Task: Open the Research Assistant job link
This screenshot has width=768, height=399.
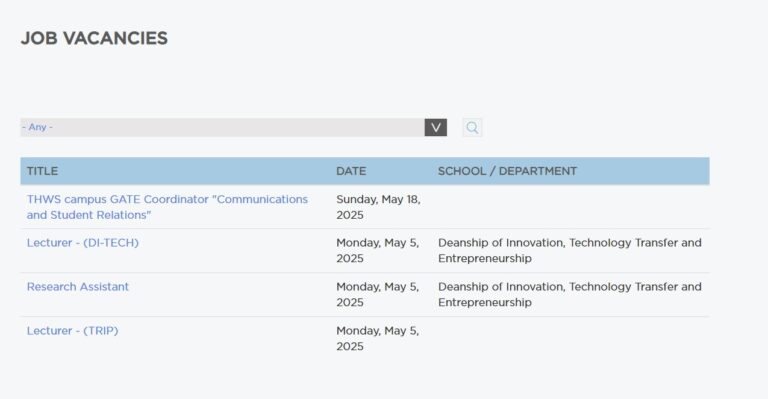Action: click(78, 287)
